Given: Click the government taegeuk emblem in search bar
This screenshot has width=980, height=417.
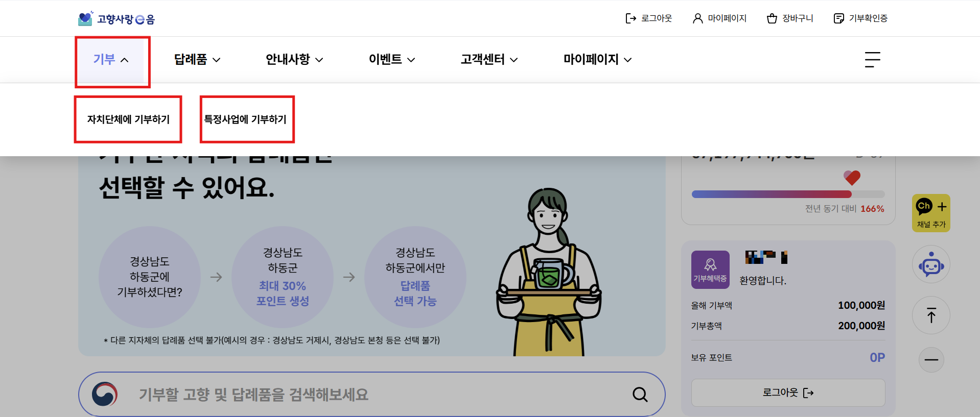Looking at the screenshot, I should coord(105,394).
